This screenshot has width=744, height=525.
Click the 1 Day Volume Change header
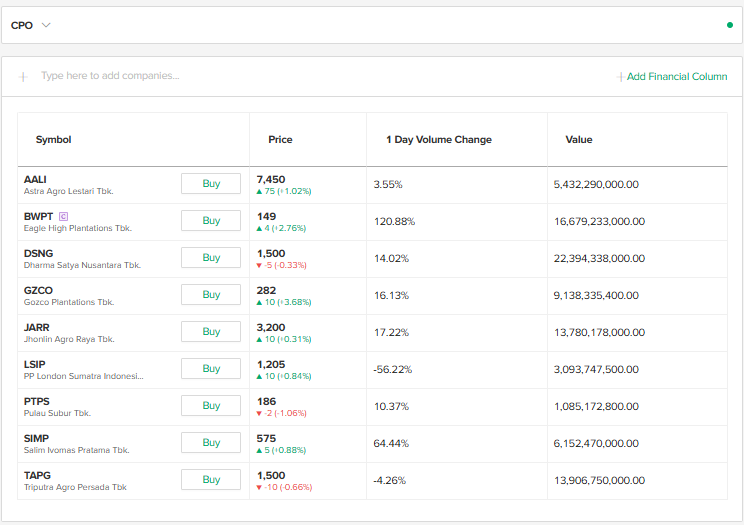pyautogui.click(x=439, y=140)
